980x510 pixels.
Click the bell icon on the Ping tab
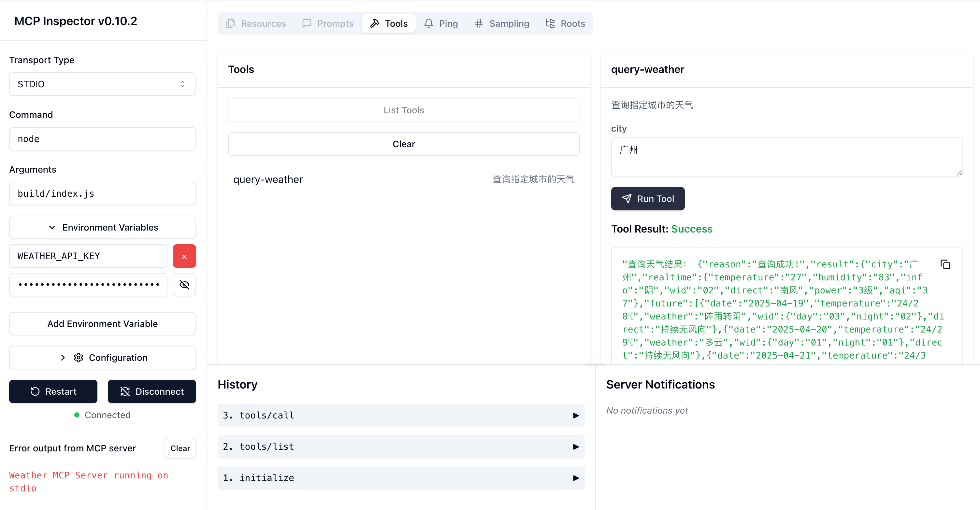pyautogui.click(x=428, y=23)
